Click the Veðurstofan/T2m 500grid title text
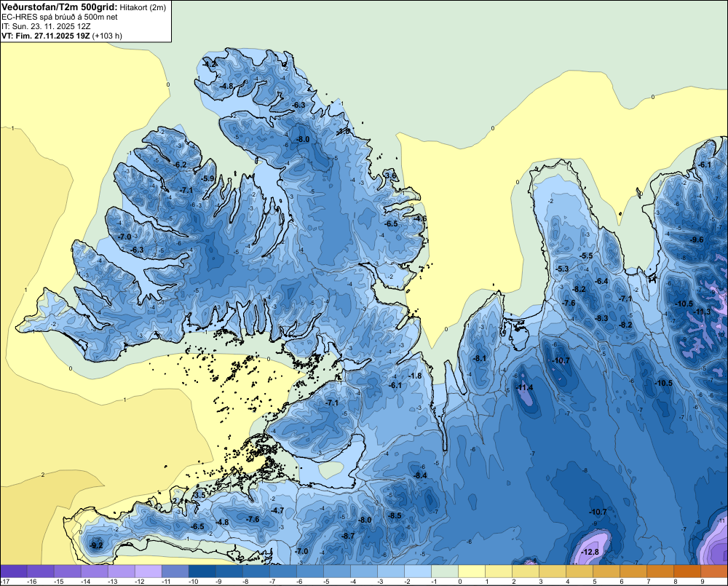728x586 pixels. pos(60,7)
